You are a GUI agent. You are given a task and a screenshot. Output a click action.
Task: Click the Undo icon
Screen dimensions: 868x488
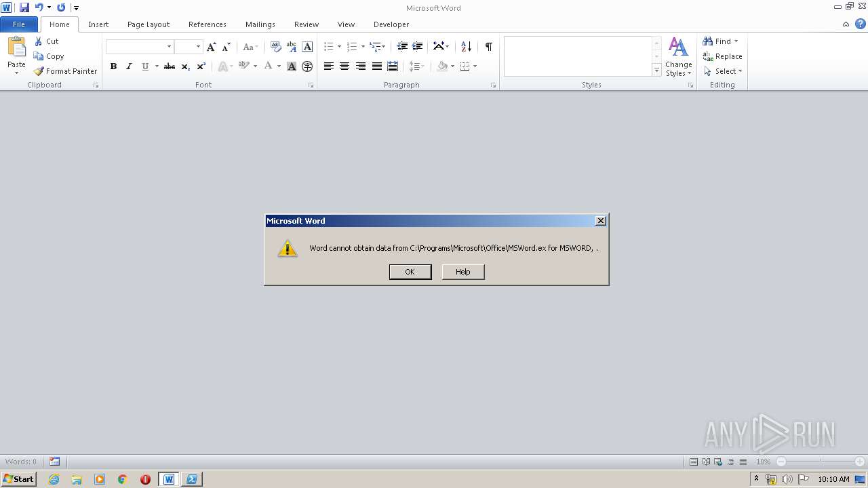pyautogui.click(x=39, y=7)
